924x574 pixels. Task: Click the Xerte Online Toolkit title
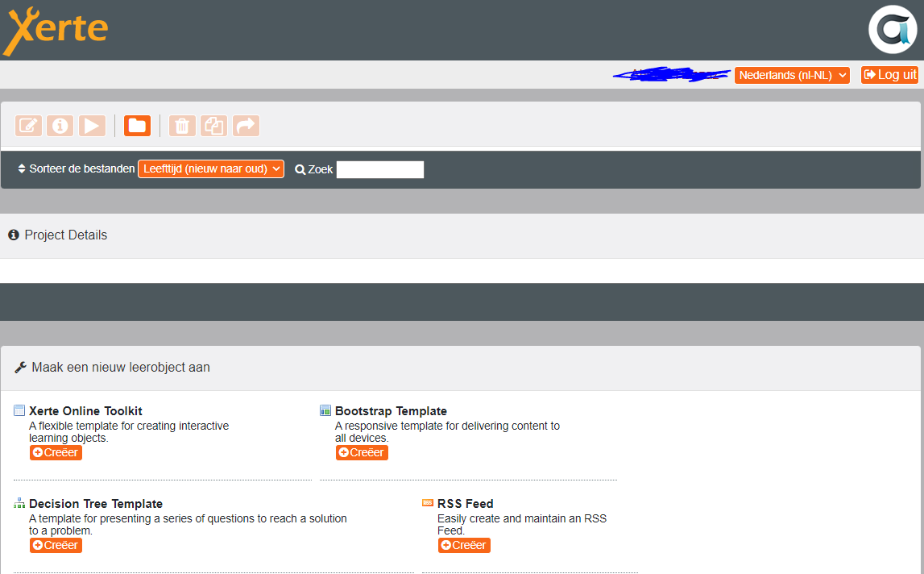[85, 411]
